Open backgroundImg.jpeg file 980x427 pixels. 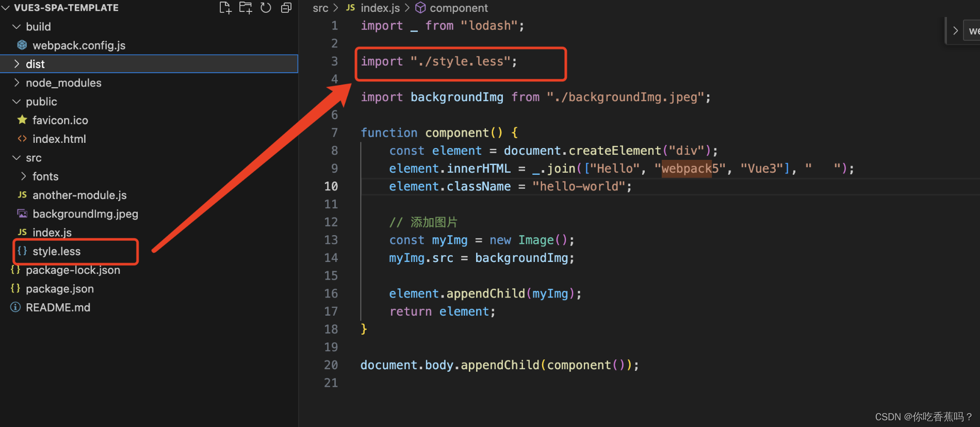pos(85,213)
